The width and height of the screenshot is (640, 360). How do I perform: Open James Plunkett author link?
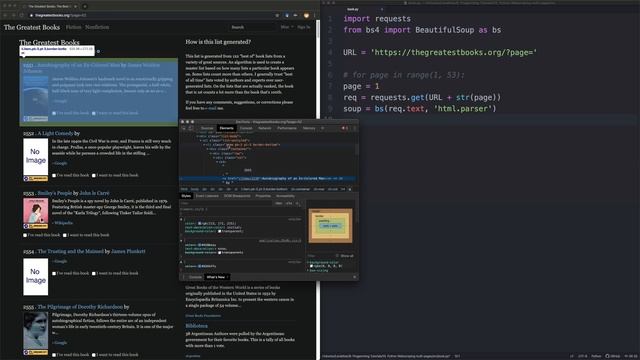coord(128,251)
